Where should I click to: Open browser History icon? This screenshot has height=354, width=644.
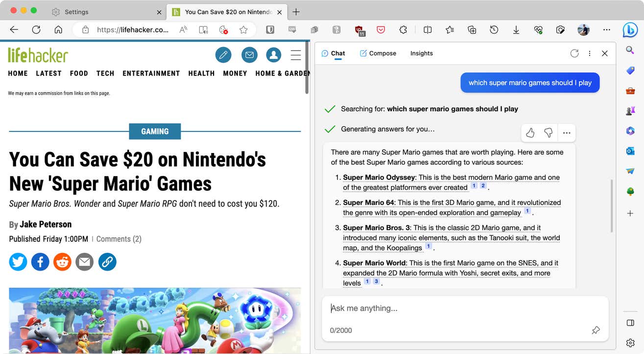[x=494, y=30]
